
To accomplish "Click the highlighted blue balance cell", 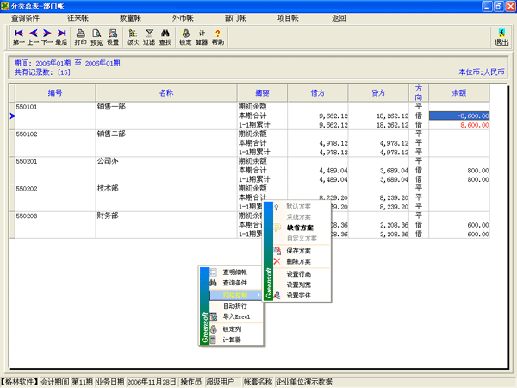I will [x=459, y=116].
